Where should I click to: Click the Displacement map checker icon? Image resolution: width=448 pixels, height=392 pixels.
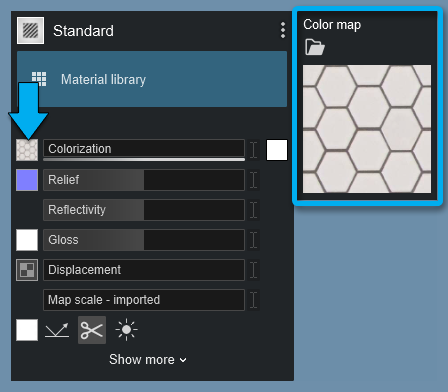pyautogui.click(x=27, y=270)
